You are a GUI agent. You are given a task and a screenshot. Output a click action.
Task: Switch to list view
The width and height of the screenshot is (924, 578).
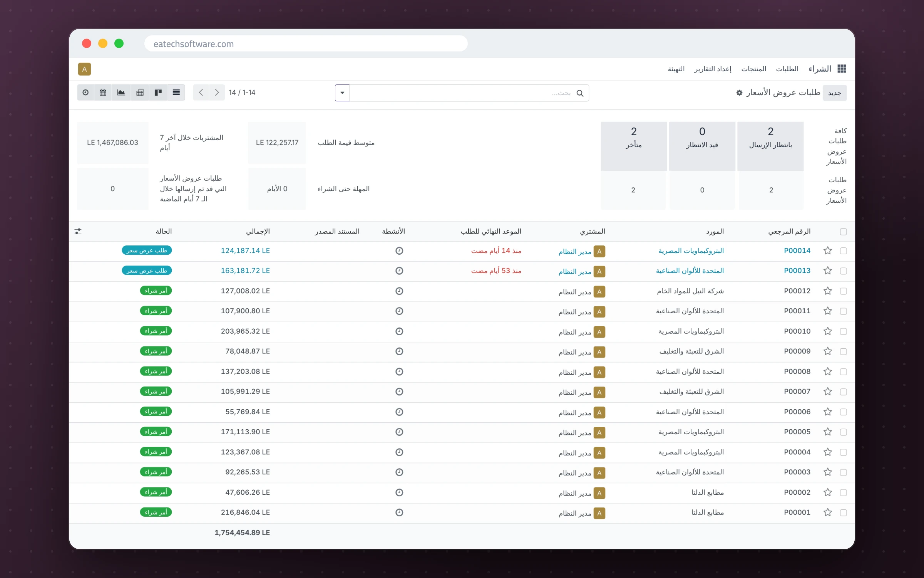(176, 92)
